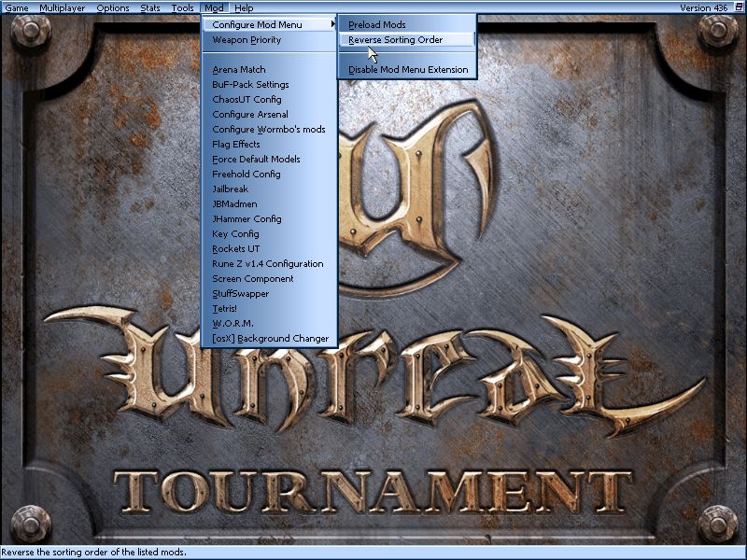The width and height of the screenshot is (747, 560).
Task: Open ChaosUT Config
Action: 247,100
